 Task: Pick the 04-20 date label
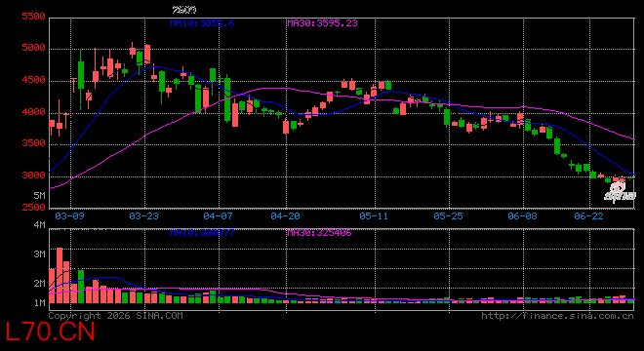pyautogui.click(x=286, y=215)
